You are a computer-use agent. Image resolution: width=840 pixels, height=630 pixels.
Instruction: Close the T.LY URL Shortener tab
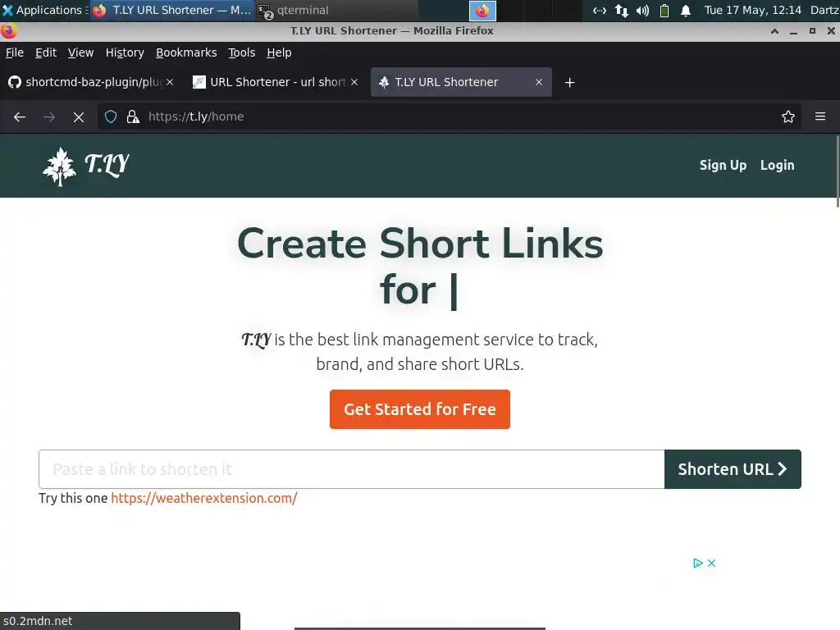pos(539,82)
